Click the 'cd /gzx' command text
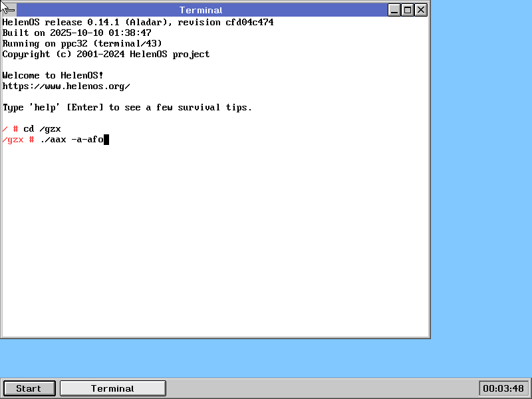Screen dimensions: 532x399 42,129
